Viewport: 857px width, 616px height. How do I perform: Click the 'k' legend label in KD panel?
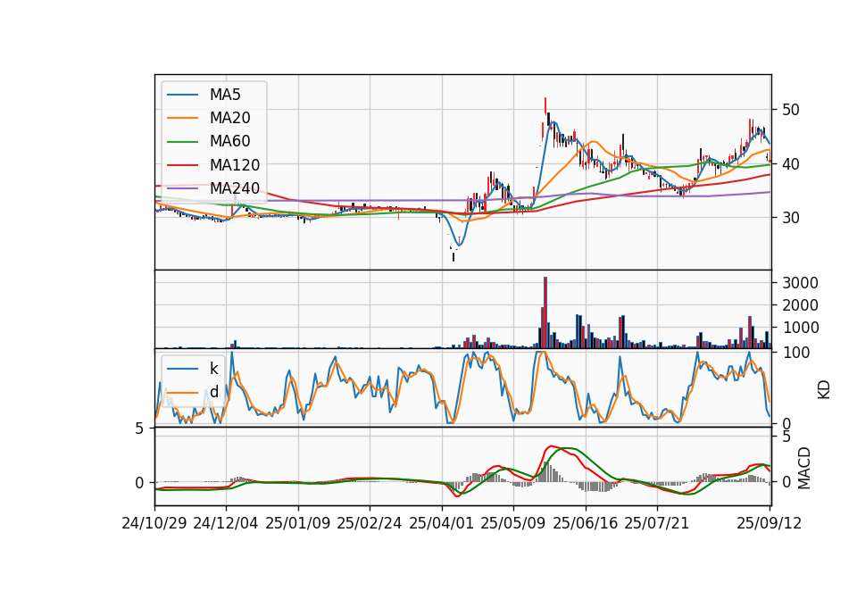[213, 369]
